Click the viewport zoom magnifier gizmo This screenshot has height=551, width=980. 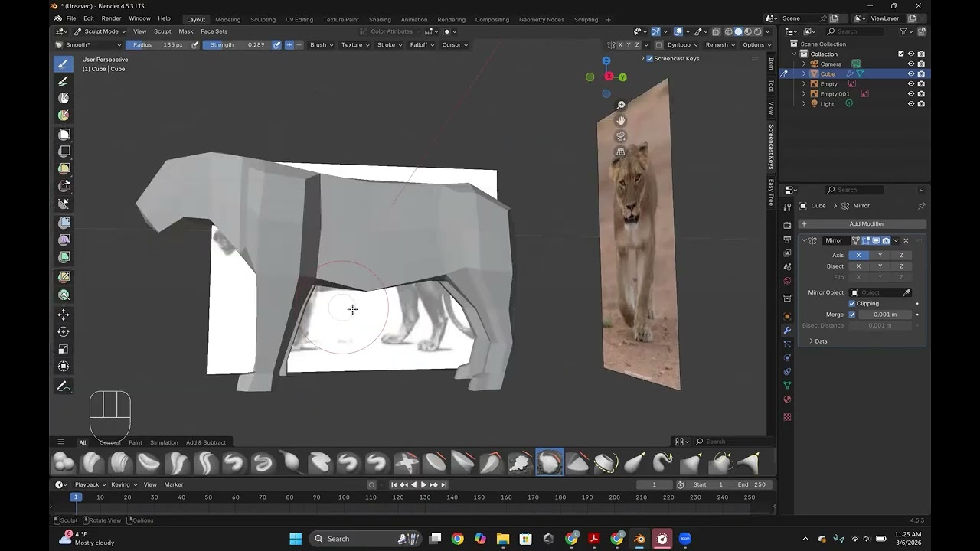tap(621, 105)
